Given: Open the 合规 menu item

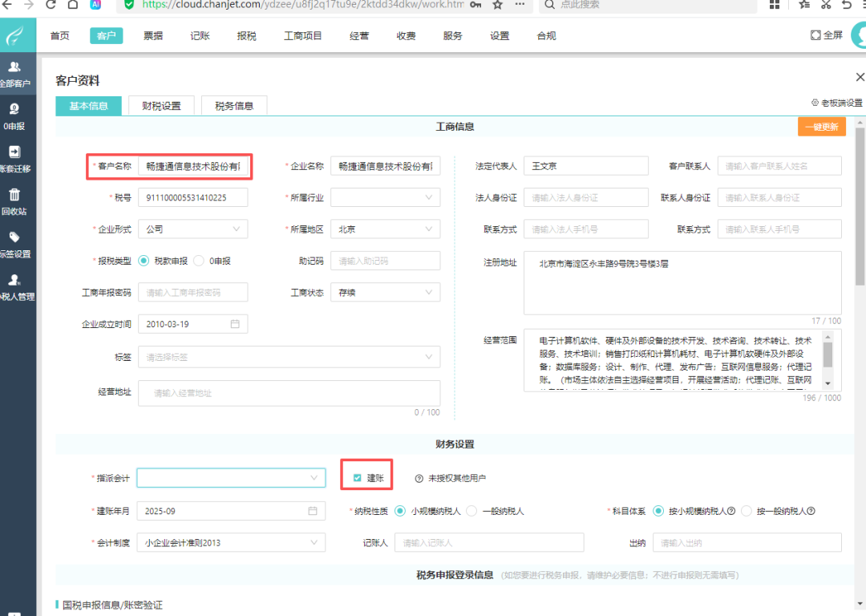Looking at the screenshot, I should click(546, 36).
